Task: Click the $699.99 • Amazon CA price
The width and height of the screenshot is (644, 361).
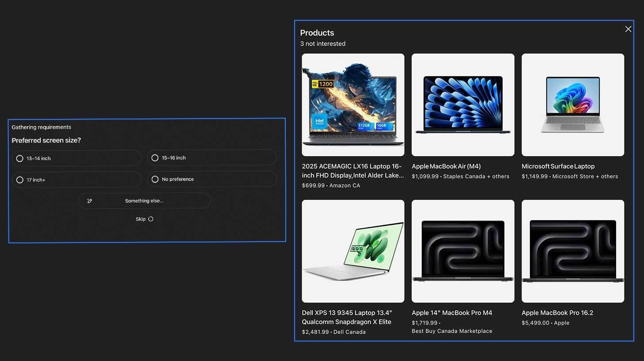Action: [331, 186]
